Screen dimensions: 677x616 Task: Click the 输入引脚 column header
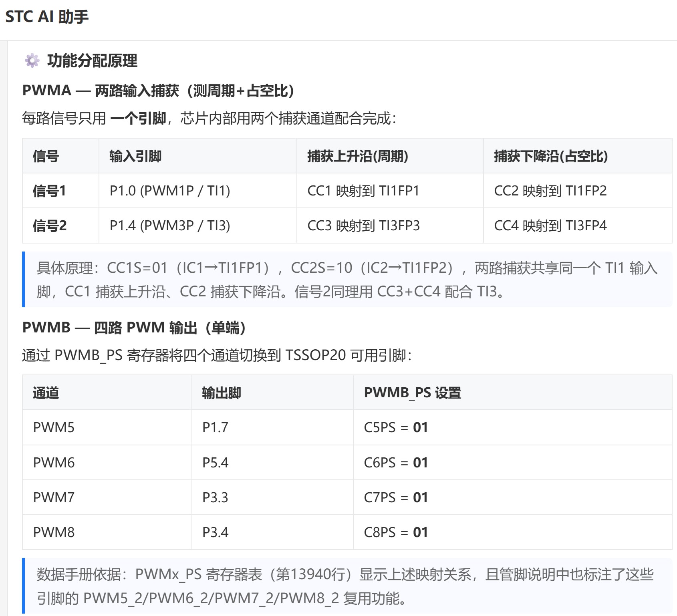pos(198,156)
